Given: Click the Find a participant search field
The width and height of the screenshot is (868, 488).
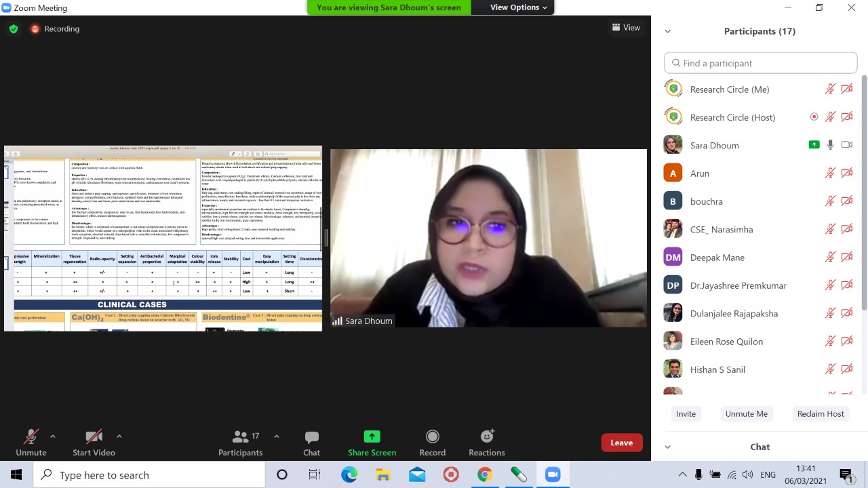Looking at the screenshot, I should click(760, 63).
